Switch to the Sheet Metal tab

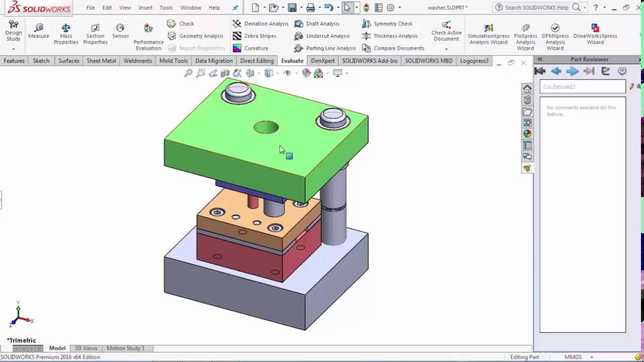click(x=101, y=61)
